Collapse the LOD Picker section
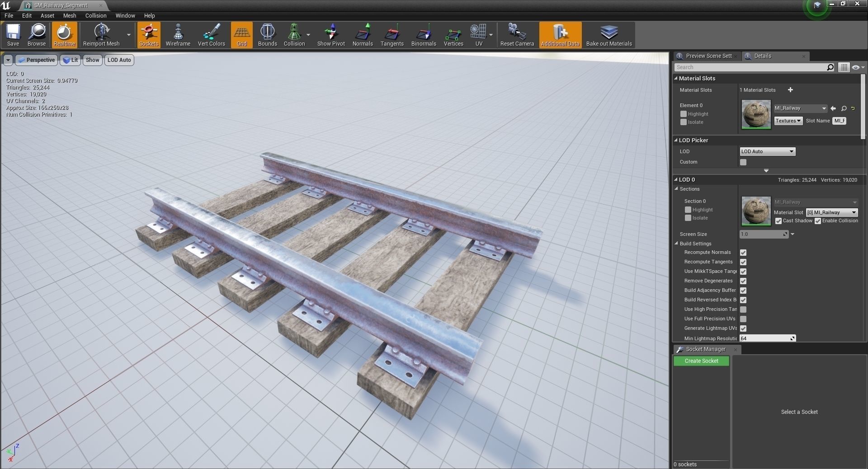 [676, 140]
